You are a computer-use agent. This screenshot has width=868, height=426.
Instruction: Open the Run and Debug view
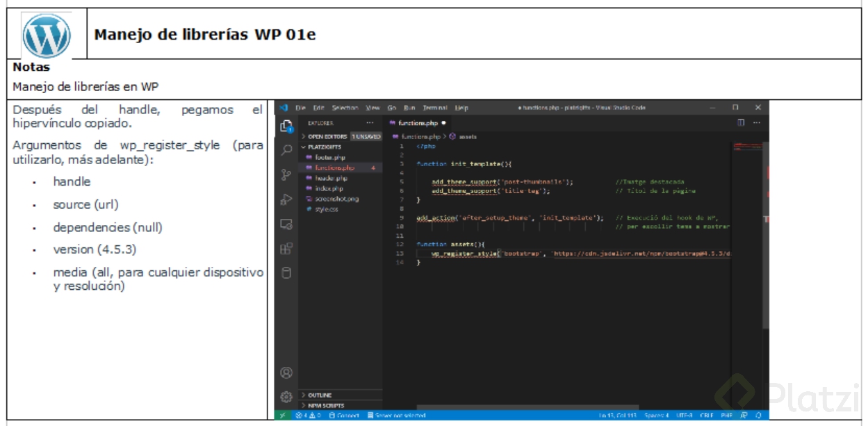pyautogui.click(x=286, y=199)
